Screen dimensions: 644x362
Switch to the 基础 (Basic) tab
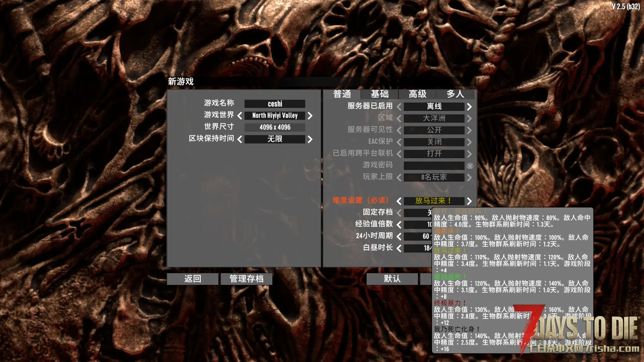379,94
